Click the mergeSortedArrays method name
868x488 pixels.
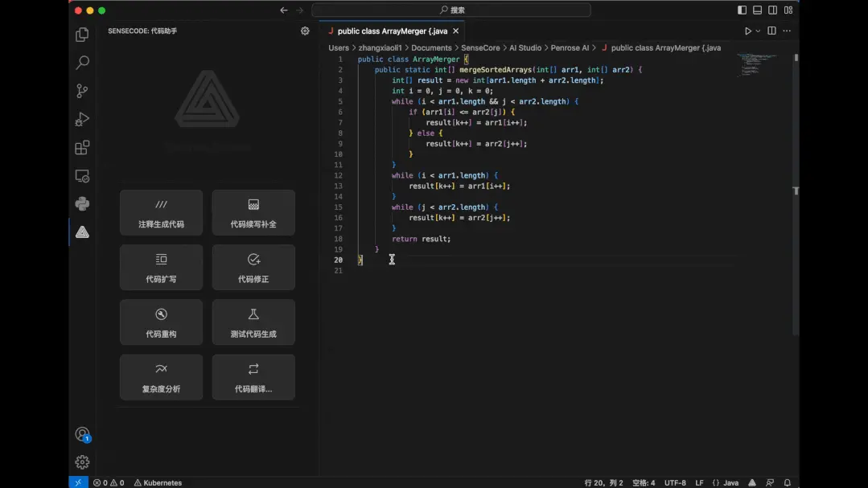tap(496, 70)
